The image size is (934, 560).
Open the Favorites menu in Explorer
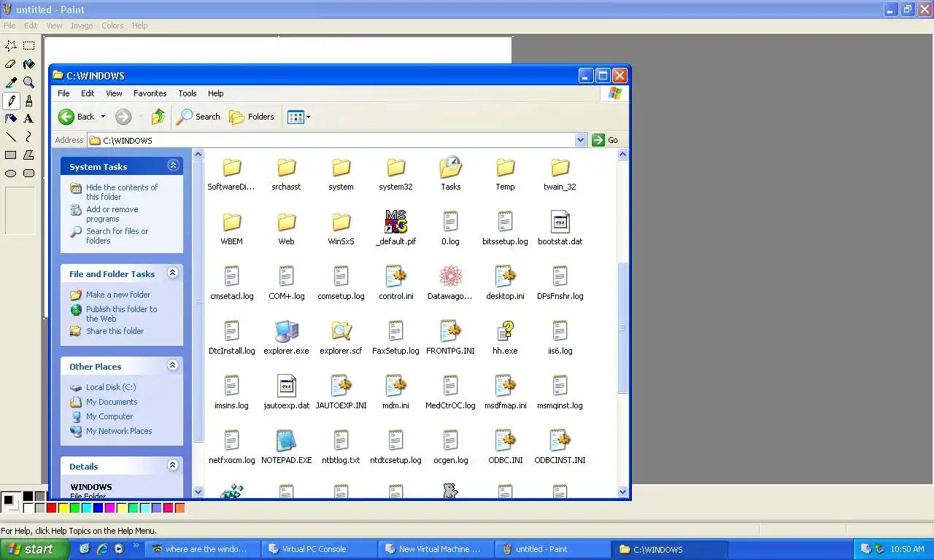coord(150,93)
